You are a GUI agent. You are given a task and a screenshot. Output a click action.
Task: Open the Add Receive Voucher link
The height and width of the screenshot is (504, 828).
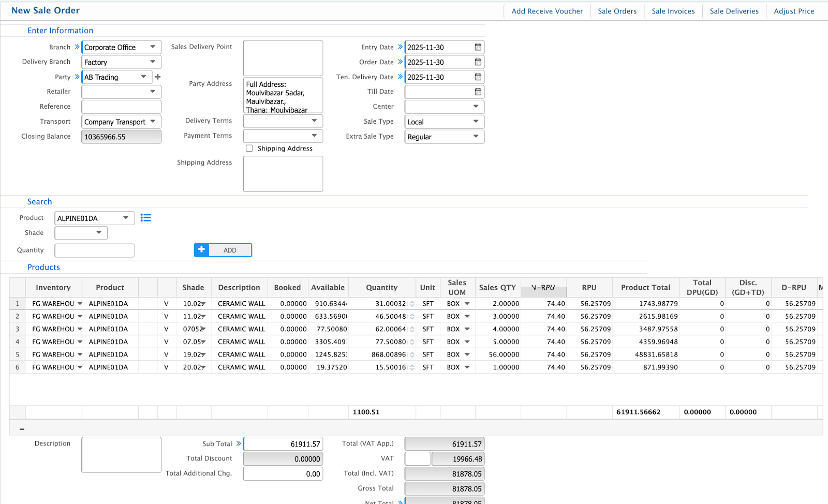(547, 11)
